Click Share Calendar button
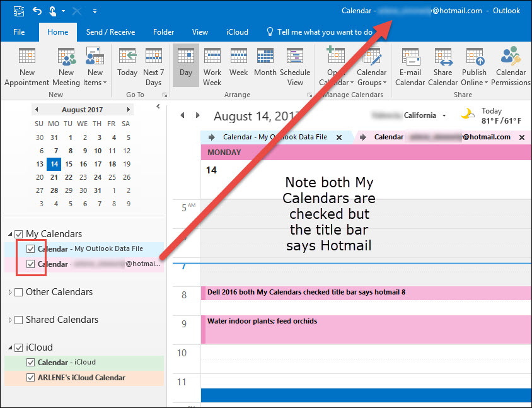The width and height of the screenshot is (532, 408). pyautogui.click(x=442, y=67)
